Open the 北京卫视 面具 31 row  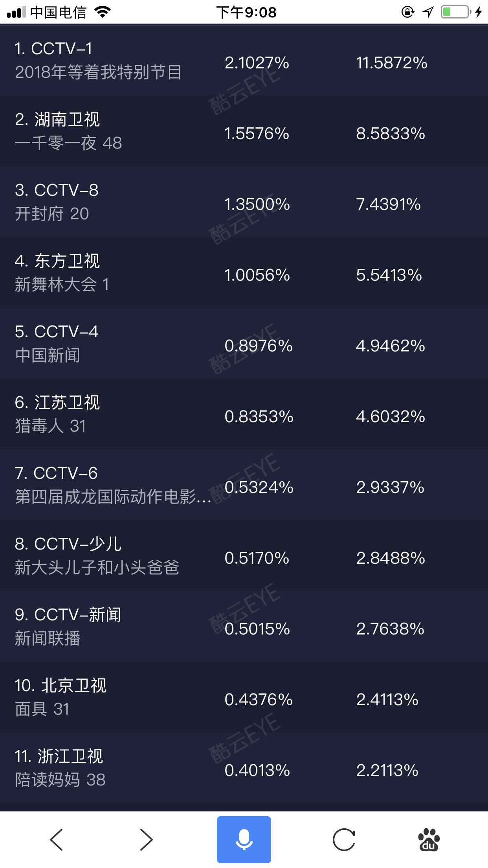(244, 697)
